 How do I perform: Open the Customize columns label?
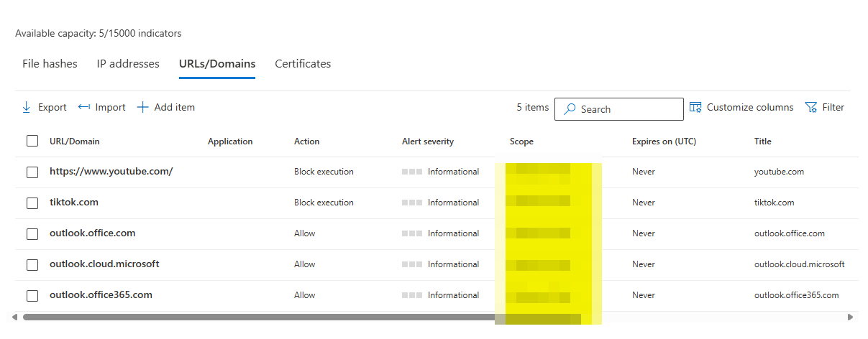pyautogui.click(x=750, y=107)
